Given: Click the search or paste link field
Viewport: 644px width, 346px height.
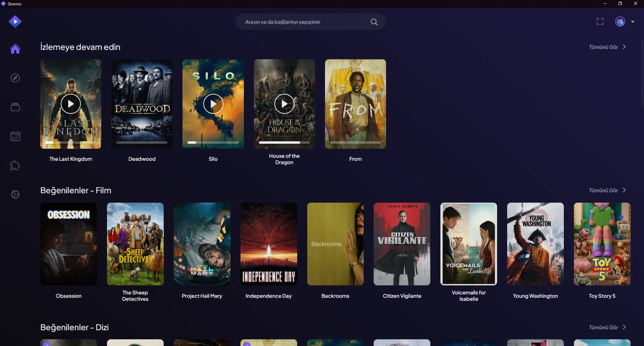Looking at the screenshot, I should 310,22.
